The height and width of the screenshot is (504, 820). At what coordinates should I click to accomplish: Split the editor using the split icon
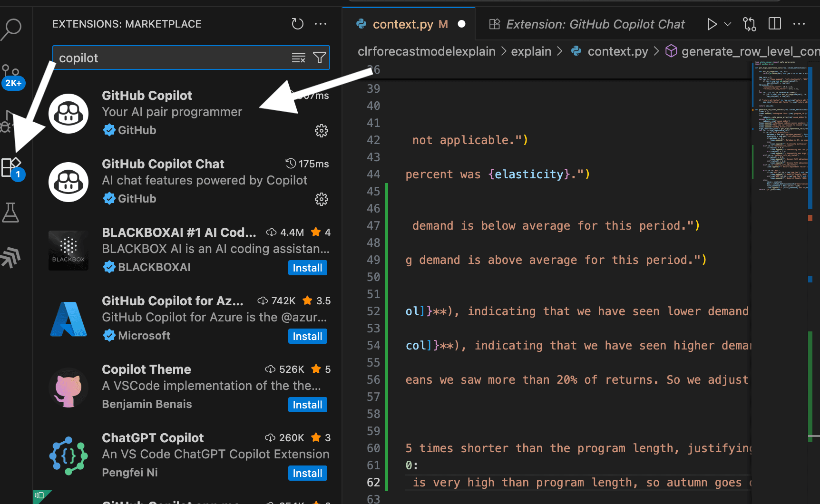774,23
